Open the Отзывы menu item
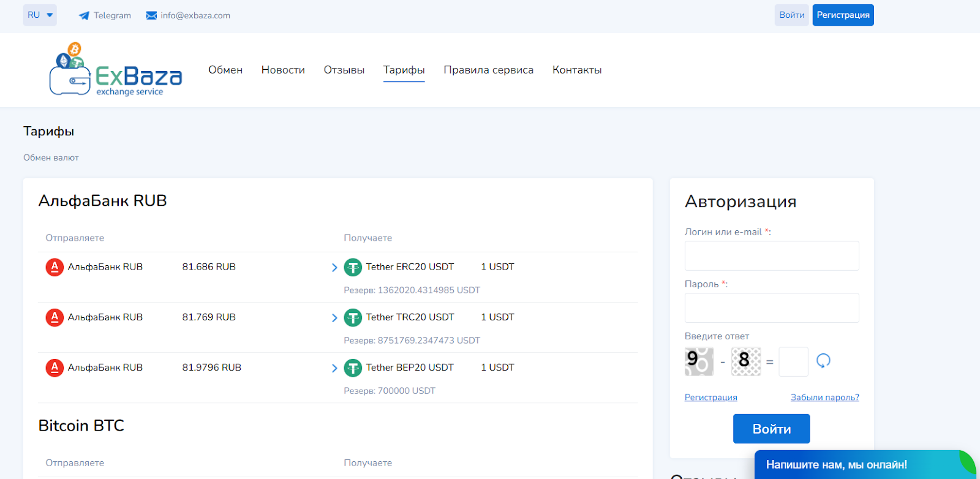 [x=344, y=70]
